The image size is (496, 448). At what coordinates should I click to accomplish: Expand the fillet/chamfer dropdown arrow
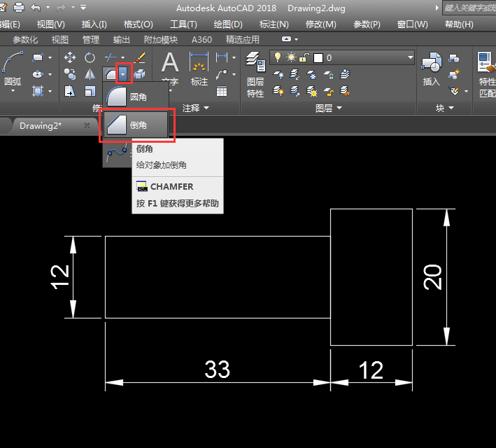tap(124, 73)
